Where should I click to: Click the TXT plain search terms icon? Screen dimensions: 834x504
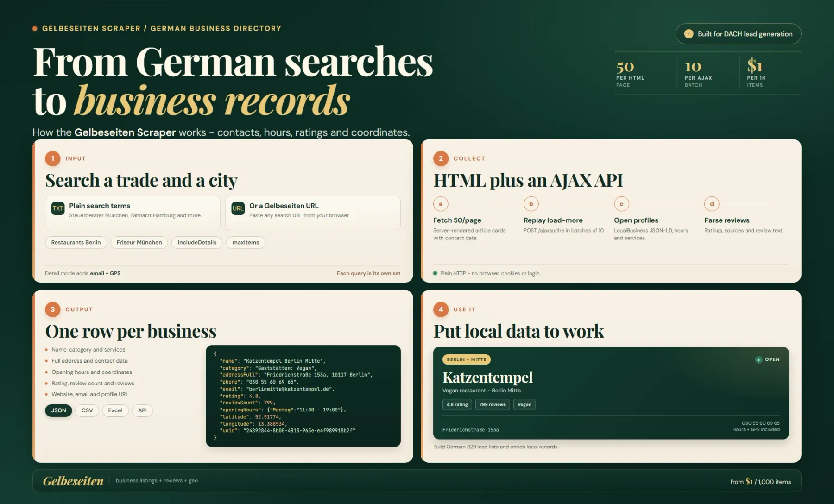[58, 208]
